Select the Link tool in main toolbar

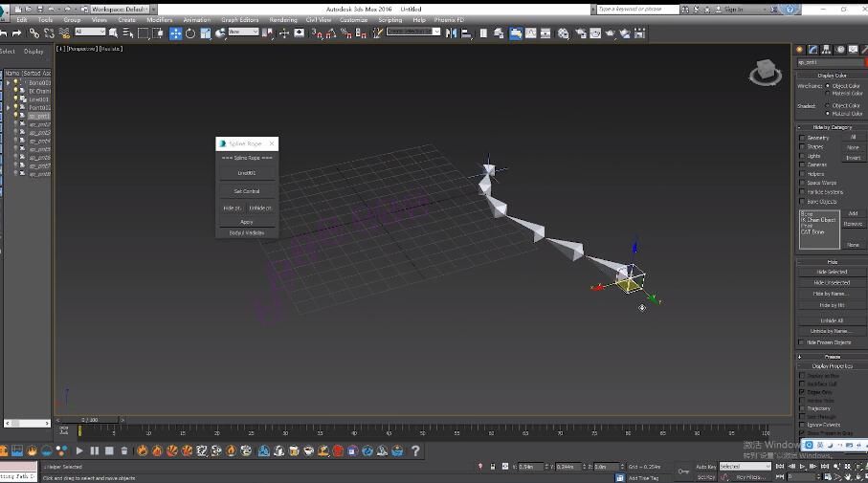[x=33, y=33]
